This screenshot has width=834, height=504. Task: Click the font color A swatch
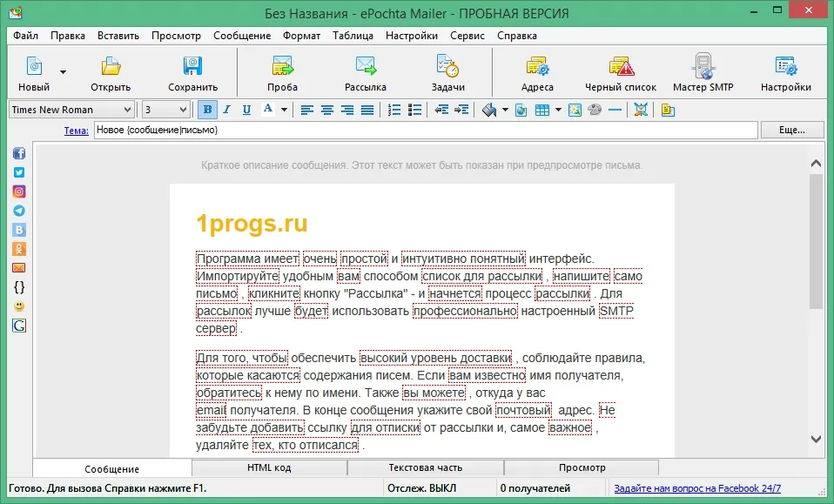pyautogui.click(x=268, y=110)
